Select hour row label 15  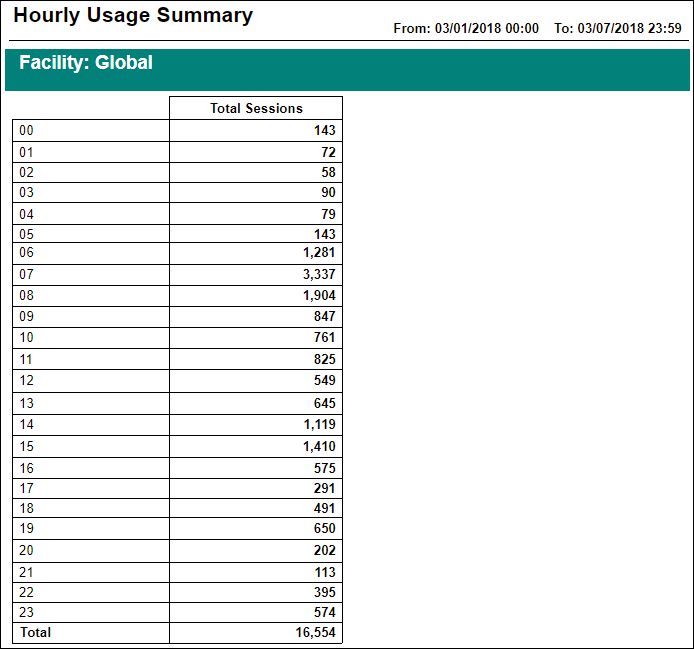(x=27, y=446)
